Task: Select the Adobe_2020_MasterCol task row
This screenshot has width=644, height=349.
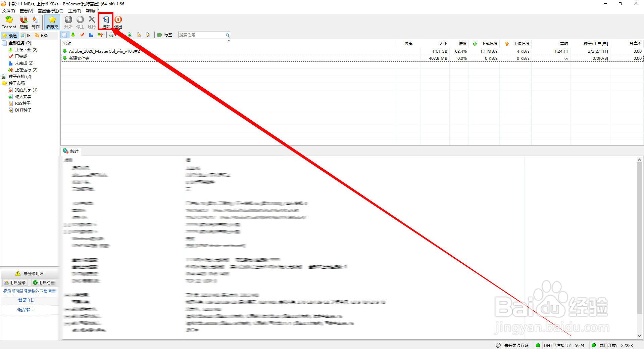Action: coord(352,51)
